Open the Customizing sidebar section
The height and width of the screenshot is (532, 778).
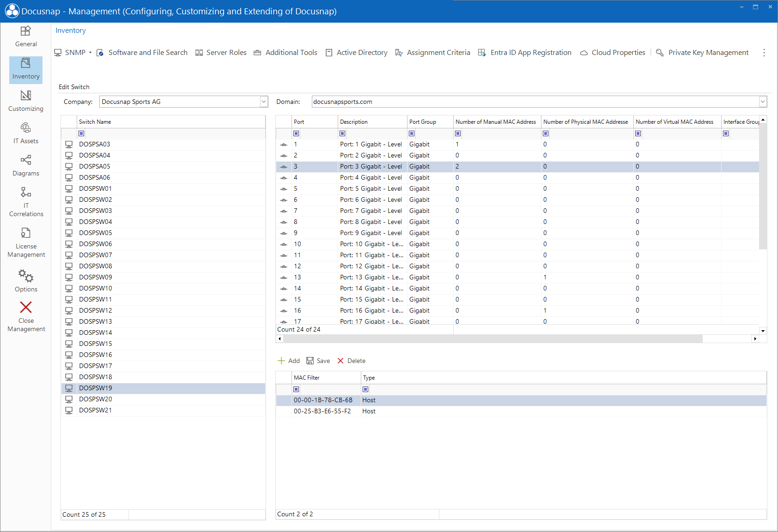(x=26, y=101)
